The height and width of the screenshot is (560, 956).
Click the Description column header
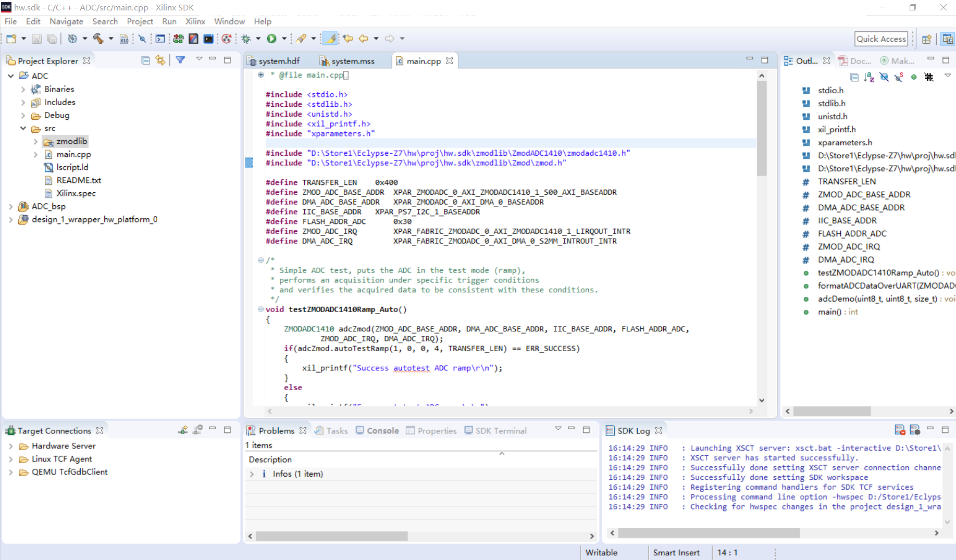click(x=270, y=459)
